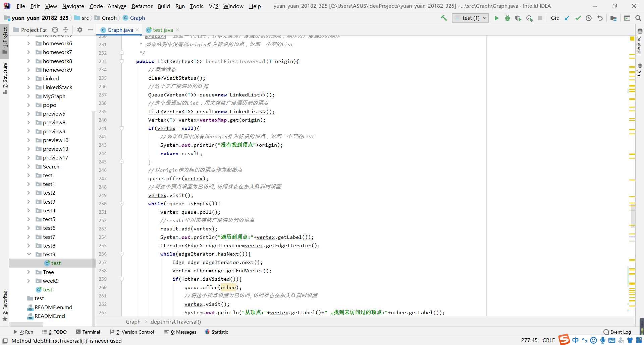Toggle fold marker at line 259
The image size is (644, 345).
pyautogui.click(x=122, y=279)
